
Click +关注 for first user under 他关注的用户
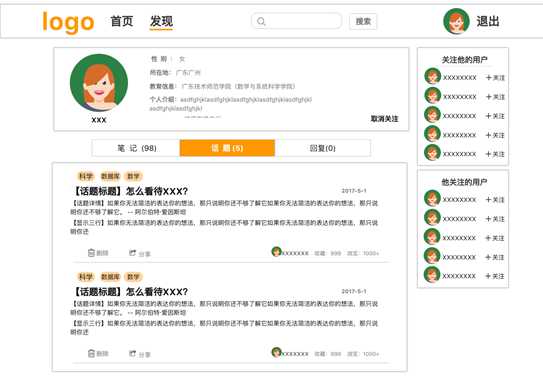pos(495,200)
